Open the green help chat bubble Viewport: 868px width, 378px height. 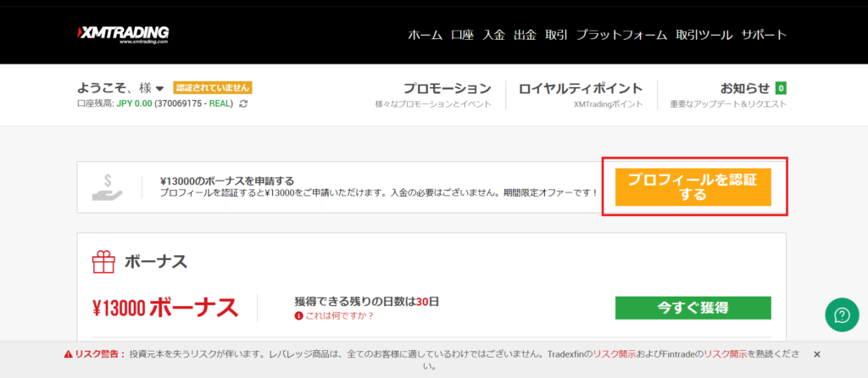pos(842,315)
